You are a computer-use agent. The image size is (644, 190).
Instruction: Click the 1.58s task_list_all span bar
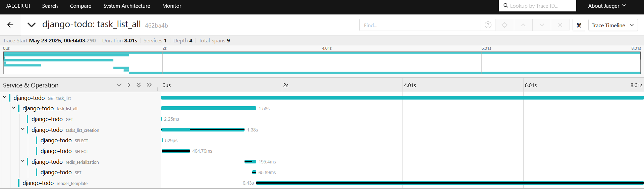pyautogui.click(x=209, y=108)
